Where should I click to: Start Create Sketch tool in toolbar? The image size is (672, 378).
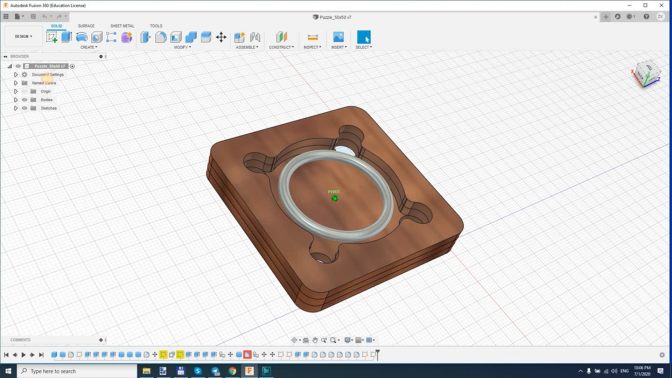[52, 37]
